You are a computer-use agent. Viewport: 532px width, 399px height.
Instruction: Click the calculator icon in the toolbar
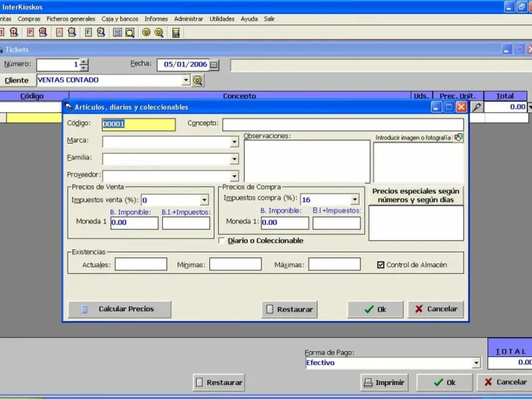click(176, 32)
